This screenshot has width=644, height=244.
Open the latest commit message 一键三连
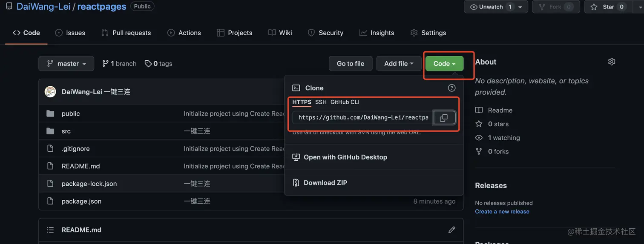click(117, 91)
